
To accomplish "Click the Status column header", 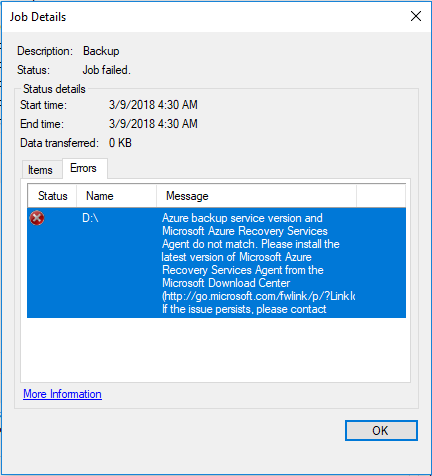I will (x=52, y=196).
